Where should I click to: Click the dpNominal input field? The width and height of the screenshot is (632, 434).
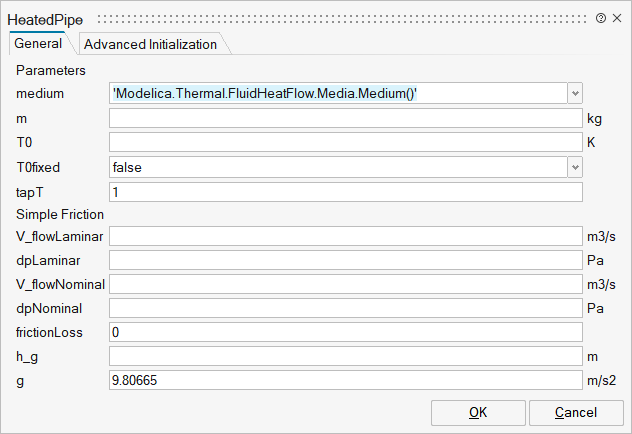click(346, 308)
